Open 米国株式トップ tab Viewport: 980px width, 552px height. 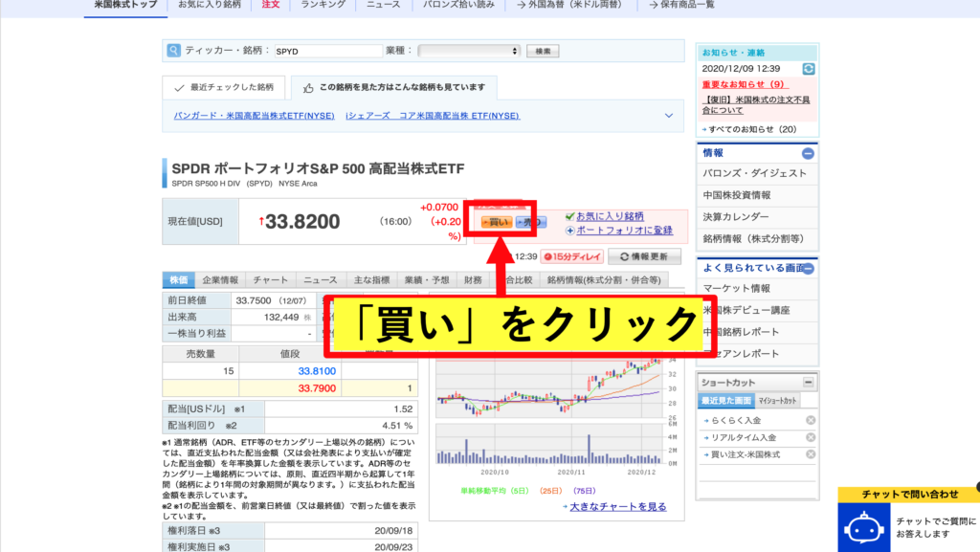125,5
